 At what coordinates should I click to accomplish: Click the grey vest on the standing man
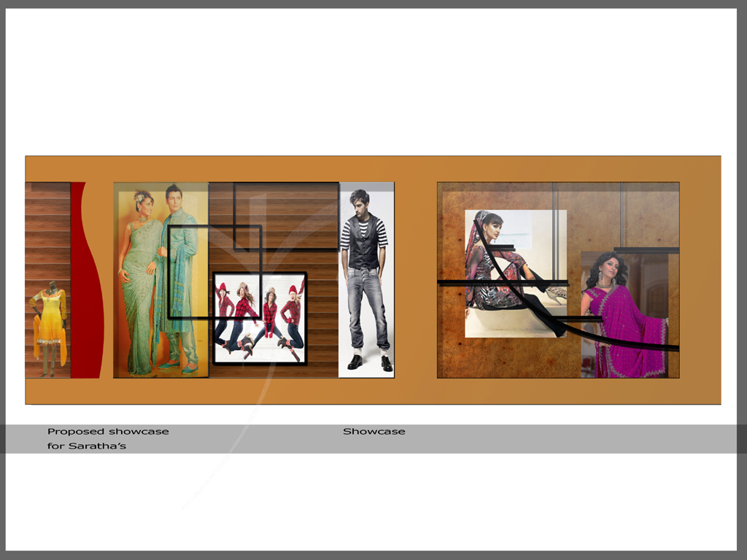pyautogui.click(x=363, y=244)
